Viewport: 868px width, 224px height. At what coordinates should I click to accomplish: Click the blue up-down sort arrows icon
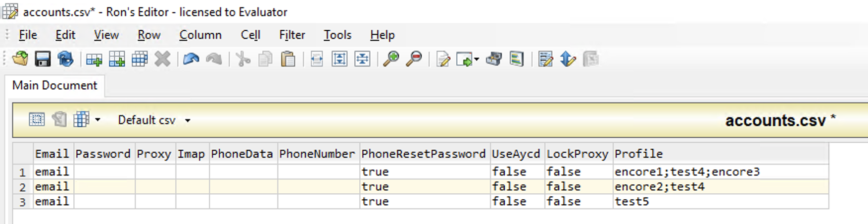pyautogui.click(x=568, y=59)
